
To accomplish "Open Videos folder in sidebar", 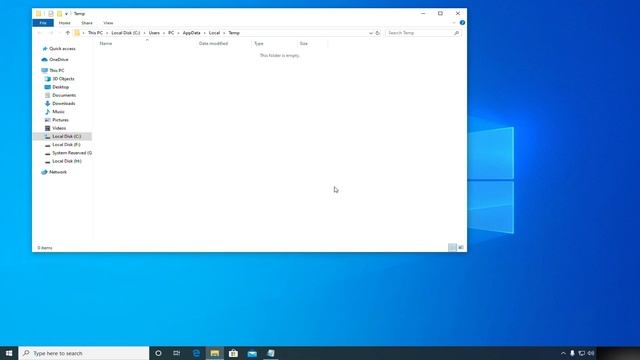I will [59, 128].
